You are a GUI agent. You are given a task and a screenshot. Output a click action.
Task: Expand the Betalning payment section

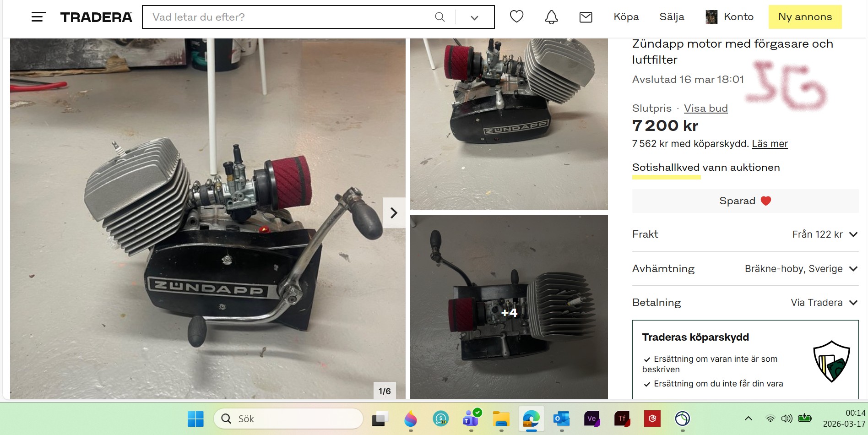[853, 303]
